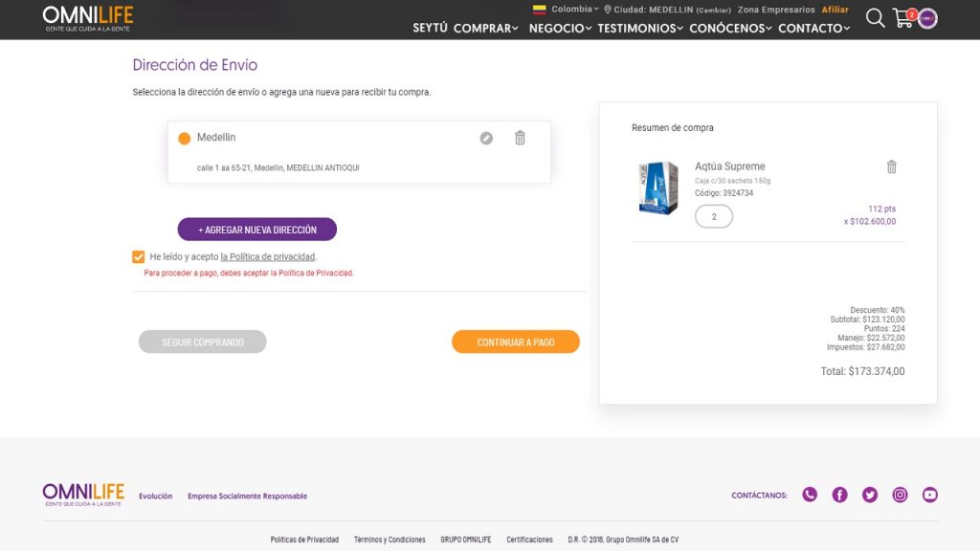The height and width of the screenshot is (551, 980).
Task: Click Seguir Comprando button
Action: [203, 342]
